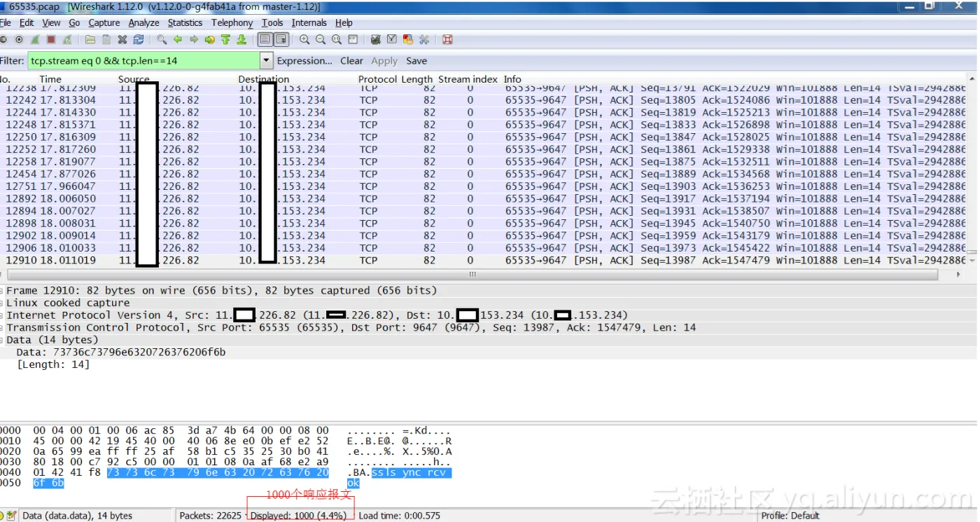
Task: Toggle auto scroll in live capture
Action: (281, 40)
